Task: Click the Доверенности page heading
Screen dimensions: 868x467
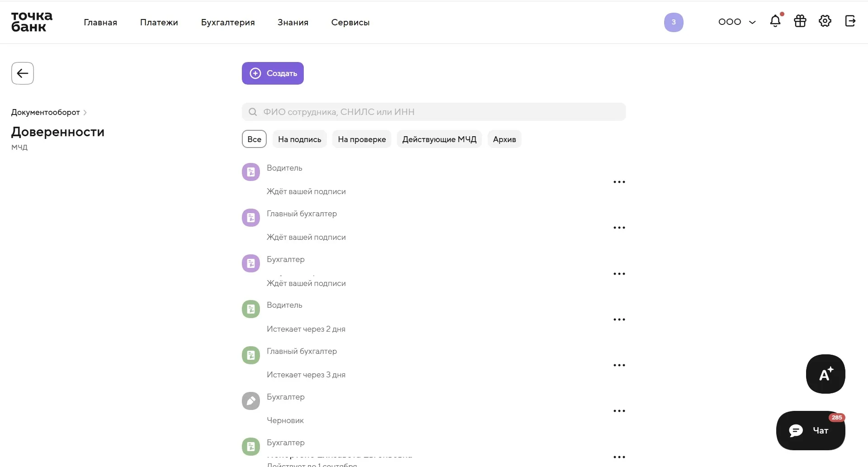Action: (58, 132)
